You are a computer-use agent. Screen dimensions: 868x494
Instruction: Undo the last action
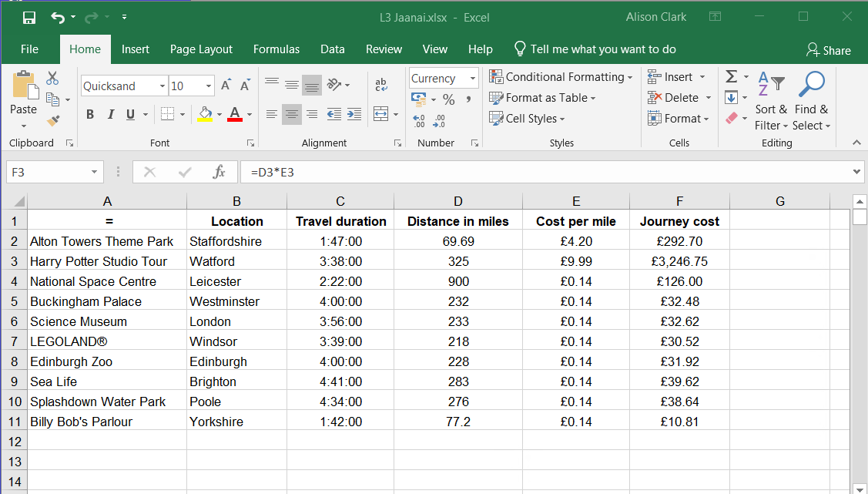pos(58,18)
